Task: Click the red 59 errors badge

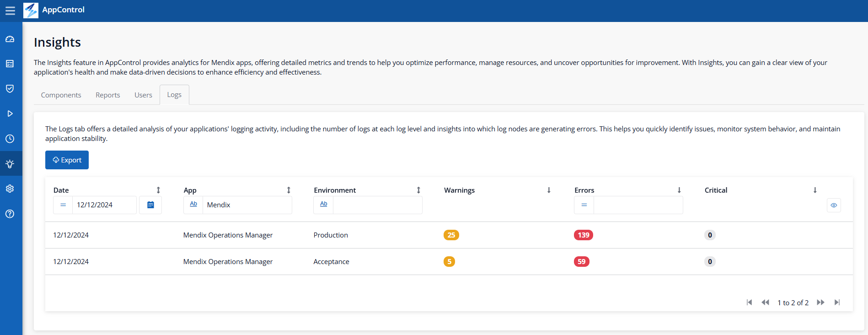Action: tap(582, 262)
